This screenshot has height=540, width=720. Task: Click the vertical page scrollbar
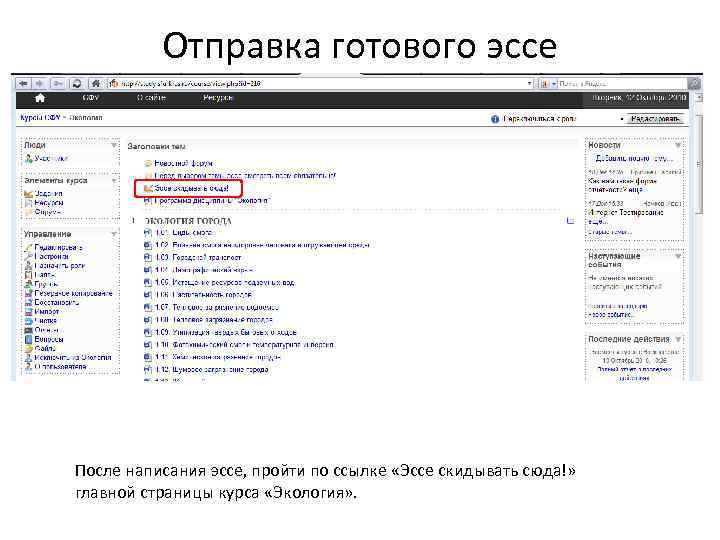699,165
